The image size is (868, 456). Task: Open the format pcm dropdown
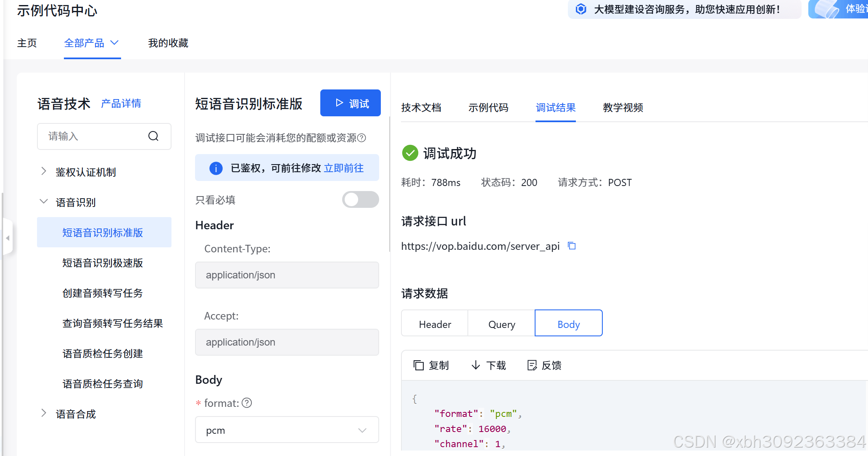[287, 430]
